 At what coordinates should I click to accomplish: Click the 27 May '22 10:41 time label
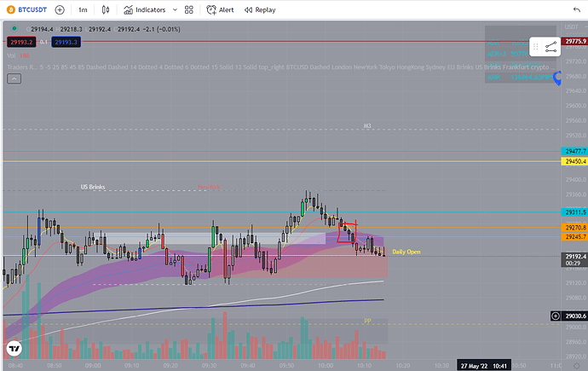click(484, 366)
